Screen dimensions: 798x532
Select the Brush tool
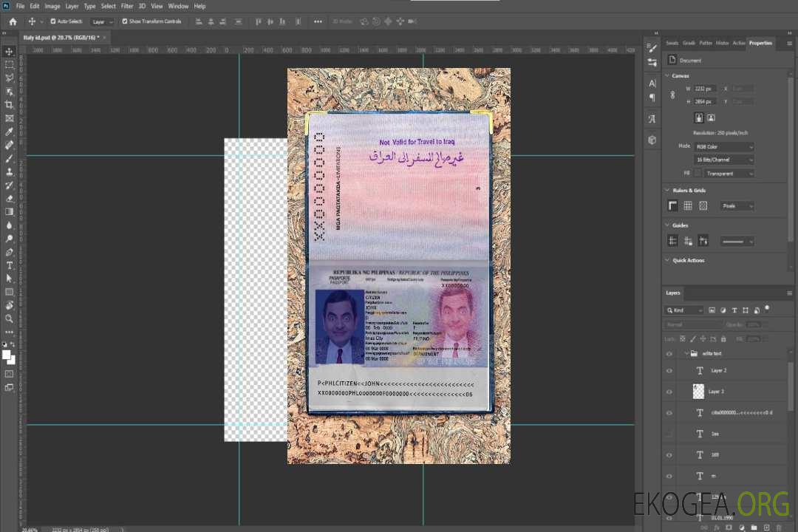tap(9, 158)
